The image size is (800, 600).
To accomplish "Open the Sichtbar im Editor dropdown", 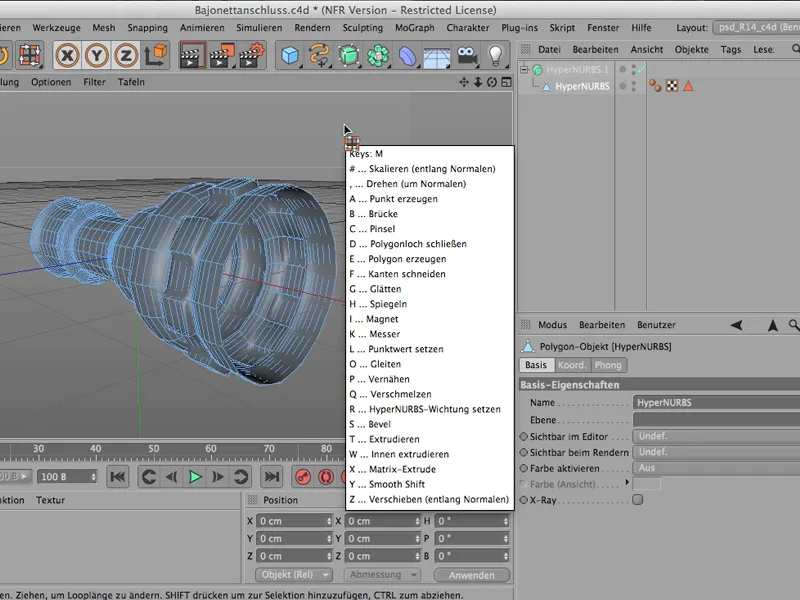I will click(x=716, y=436).
